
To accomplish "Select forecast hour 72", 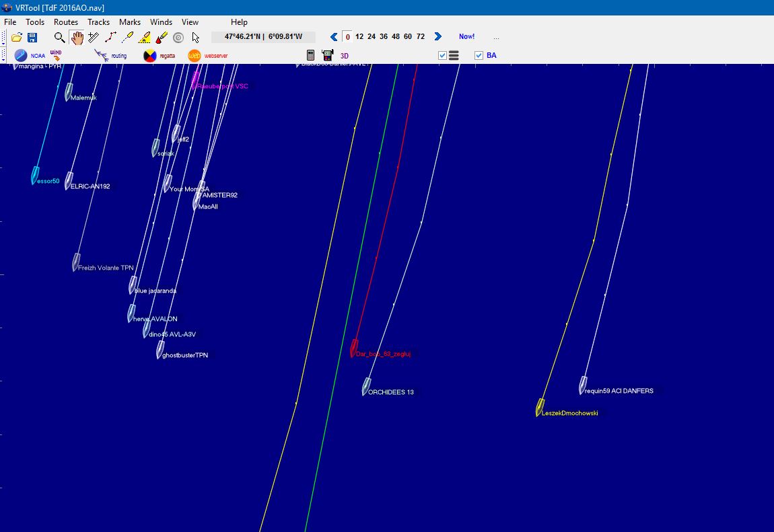I will click(421, 36).
